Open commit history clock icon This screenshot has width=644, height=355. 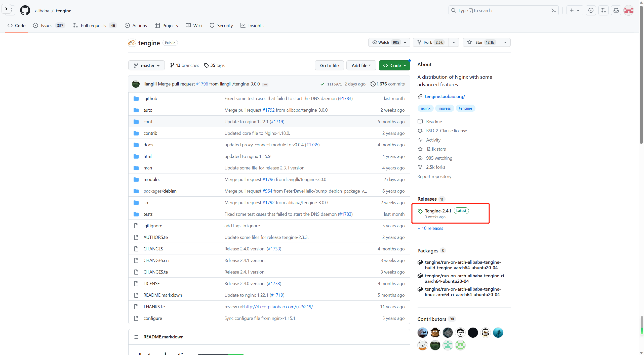point(373,84)
